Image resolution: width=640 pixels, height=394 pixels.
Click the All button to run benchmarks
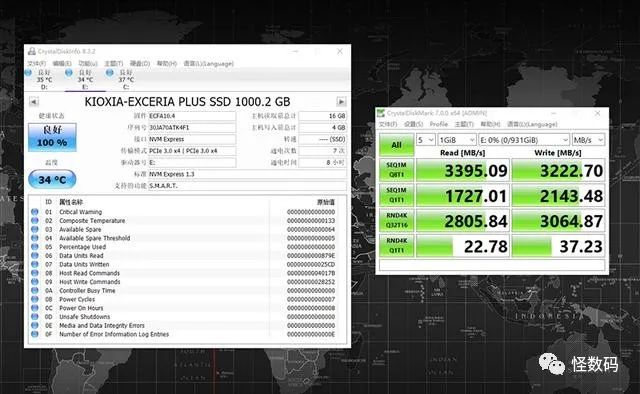click(396, 145)
